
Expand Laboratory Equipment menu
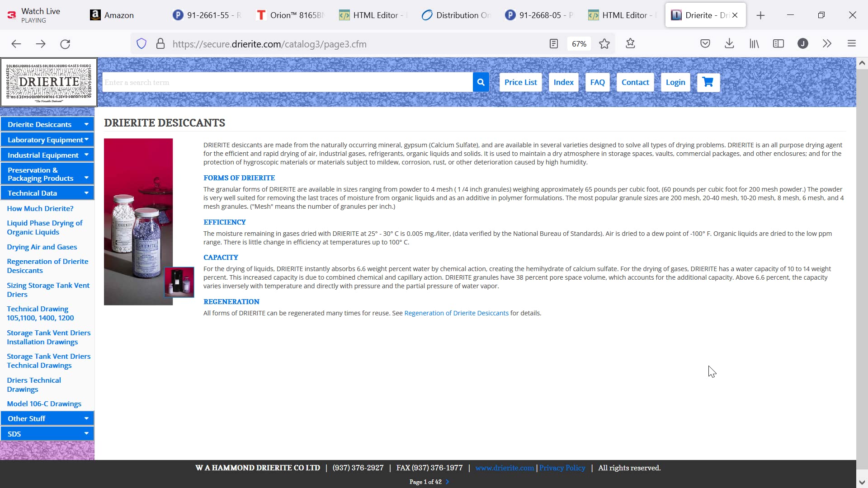(47, 140)
